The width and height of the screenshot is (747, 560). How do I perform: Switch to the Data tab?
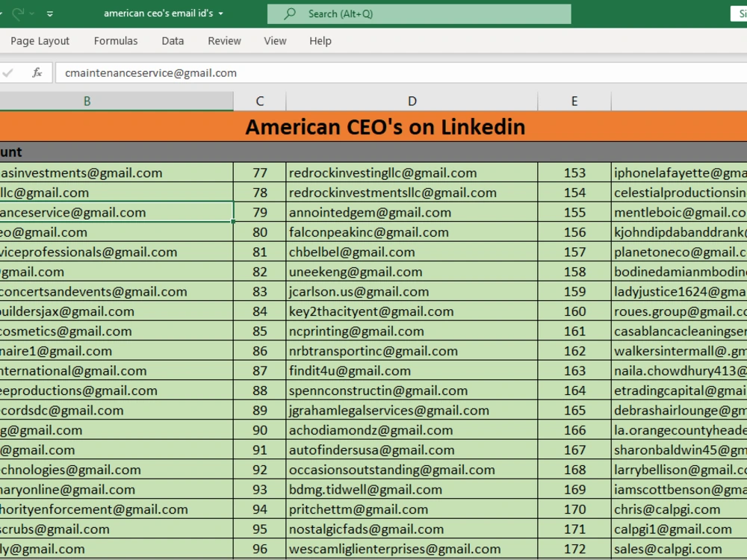173,41
